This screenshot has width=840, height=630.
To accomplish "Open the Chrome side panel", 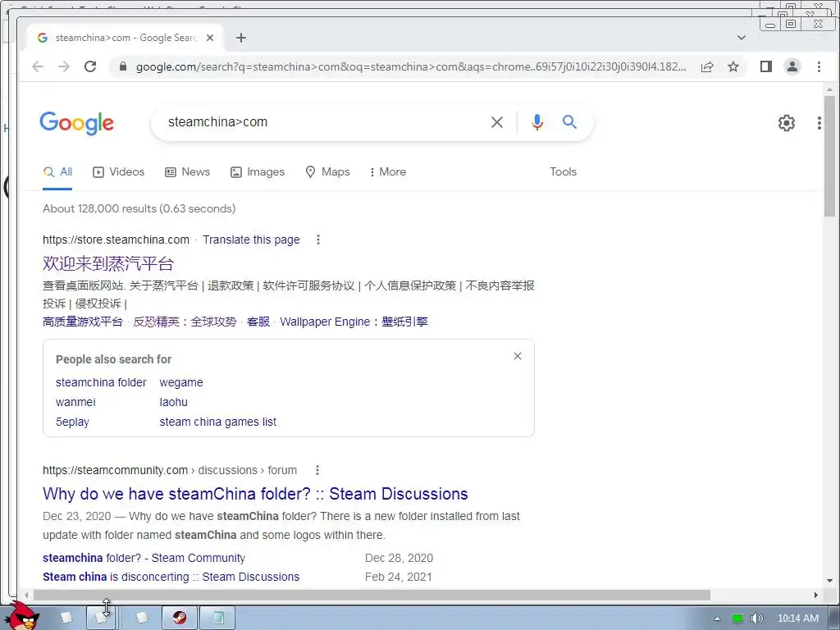I will click(766, 66).
